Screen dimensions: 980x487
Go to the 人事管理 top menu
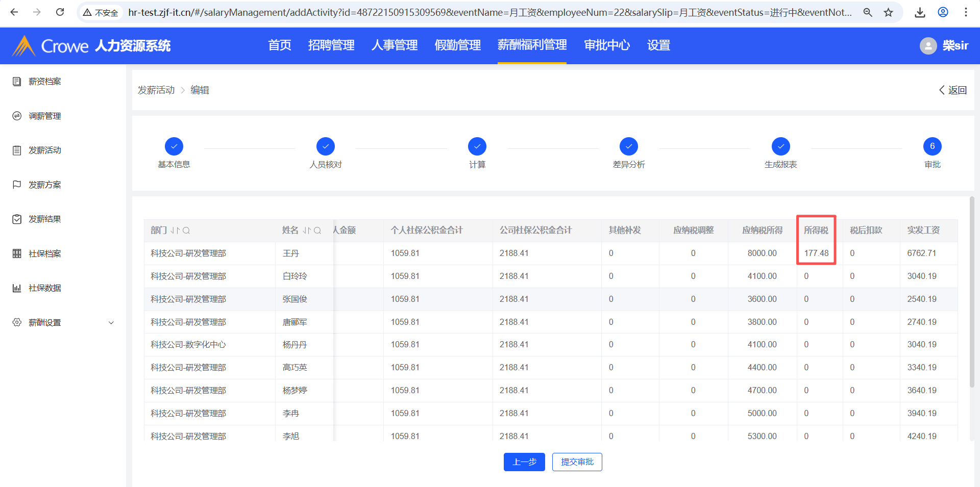click(x=394, y=45)
